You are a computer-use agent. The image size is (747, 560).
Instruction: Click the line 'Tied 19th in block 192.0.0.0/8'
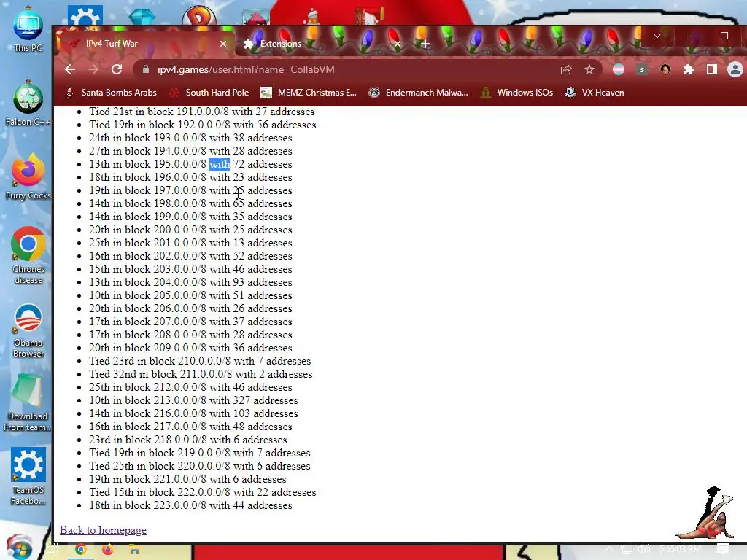[203, 124]
